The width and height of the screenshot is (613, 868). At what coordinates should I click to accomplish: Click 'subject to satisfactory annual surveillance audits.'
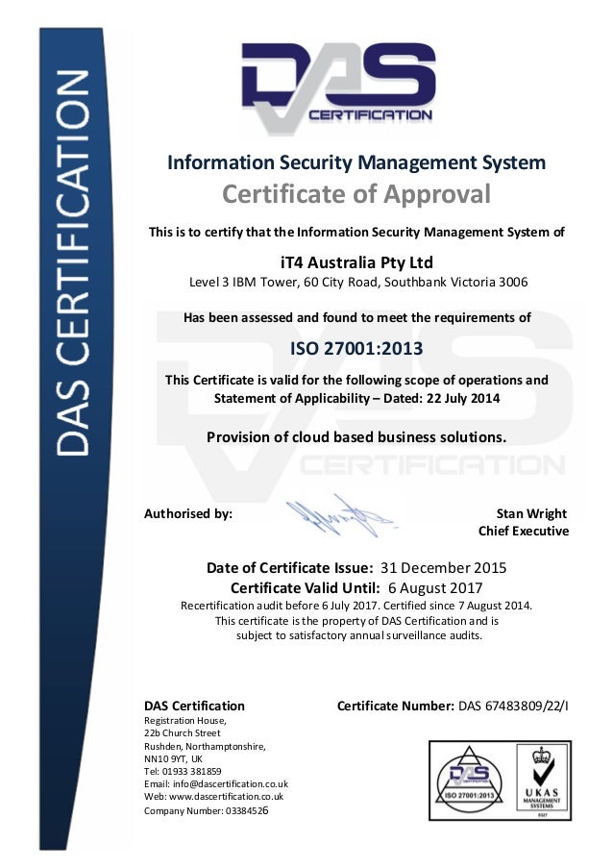click(x=359, y=635)
